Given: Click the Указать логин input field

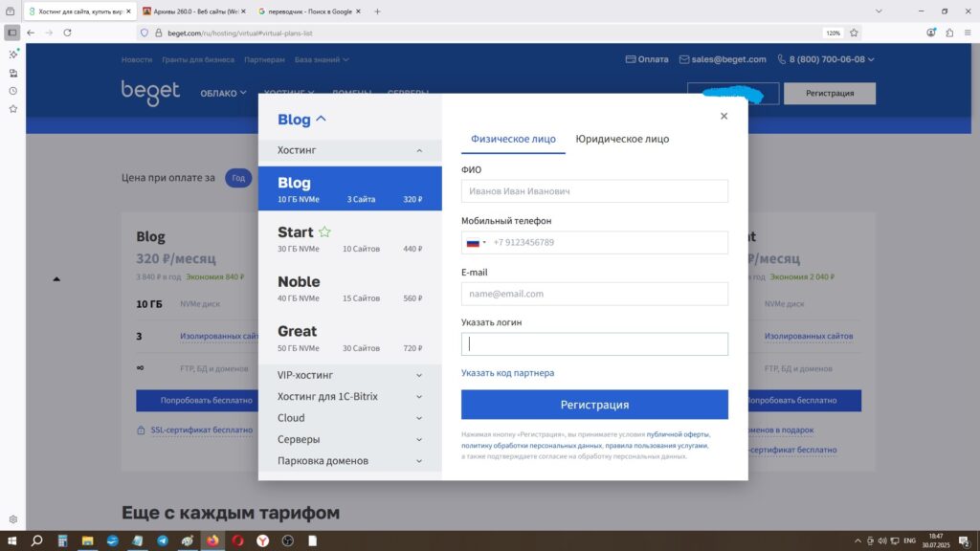Looking at the screenshot, I should point(594,344).
